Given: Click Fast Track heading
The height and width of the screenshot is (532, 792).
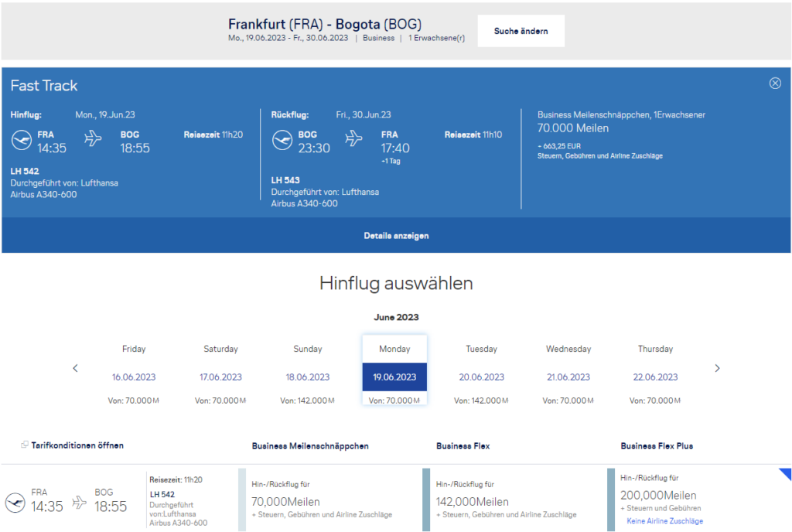Looking at the screenshot, I should 44,86.
